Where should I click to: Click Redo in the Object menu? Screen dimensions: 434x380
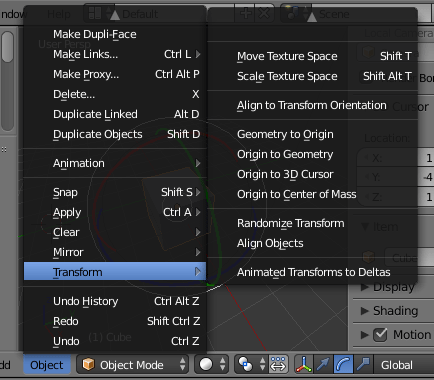(x=115, y=321)
